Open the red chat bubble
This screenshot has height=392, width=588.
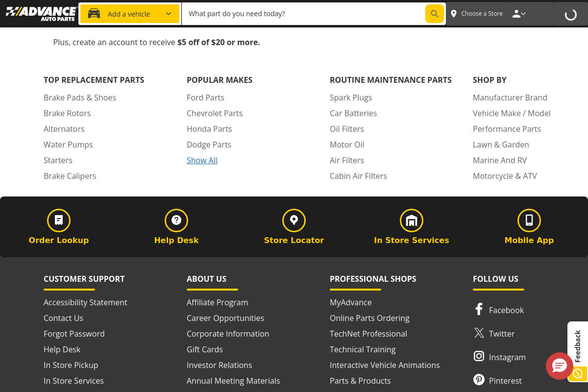click(x=560, y=366)
